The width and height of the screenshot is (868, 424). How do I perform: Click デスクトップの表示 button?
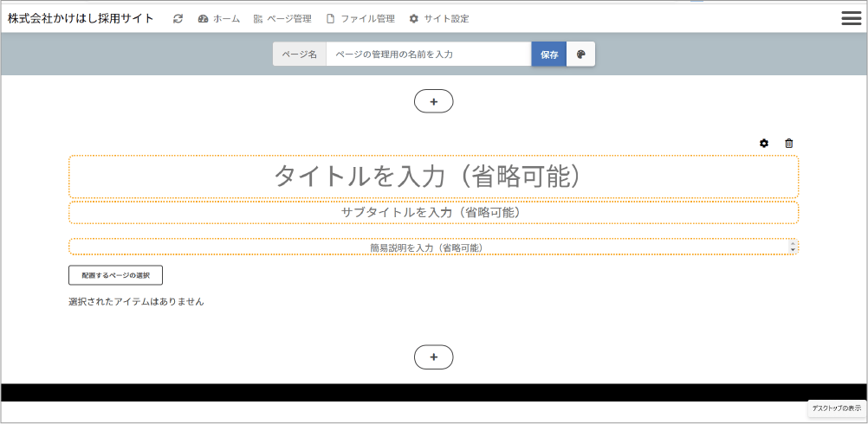(837, 408)
